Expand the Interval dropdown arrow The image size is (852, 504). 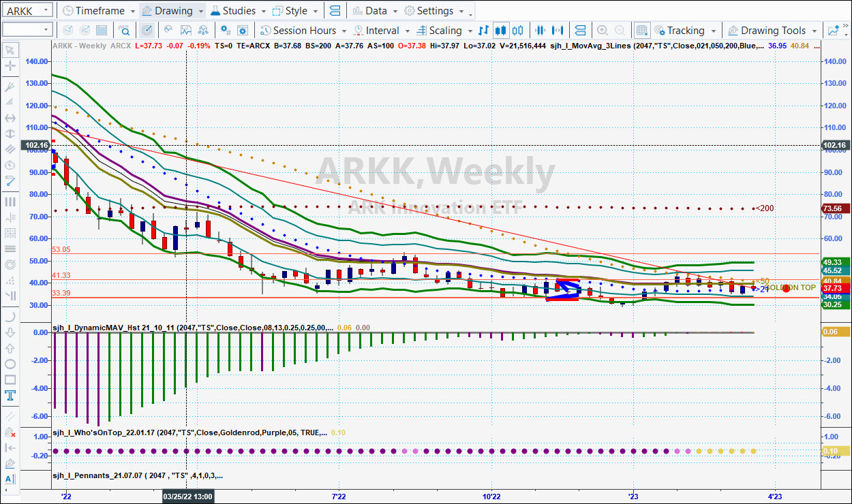click(x=408, y=31)
